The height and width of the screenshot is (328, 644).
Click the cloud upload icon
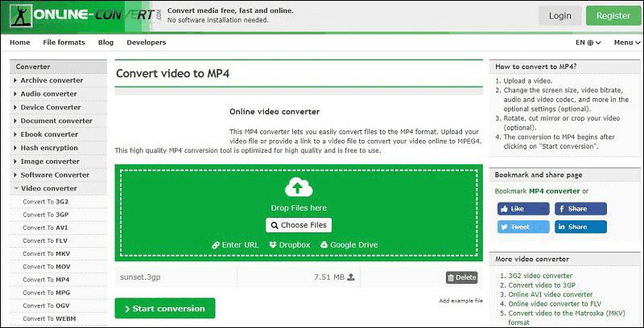click(x=299, y=187)
